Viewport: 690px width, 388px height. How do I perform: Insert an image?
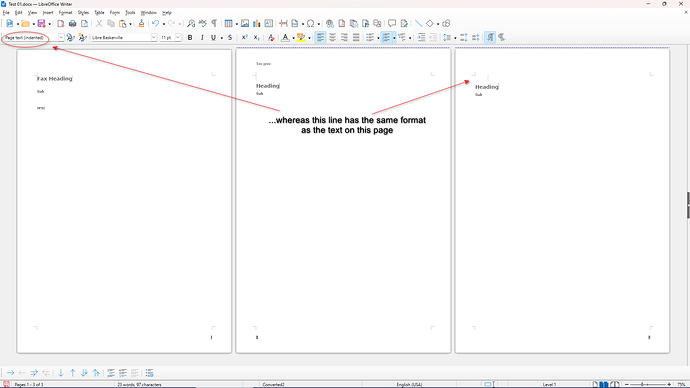[x=245, y=23]
